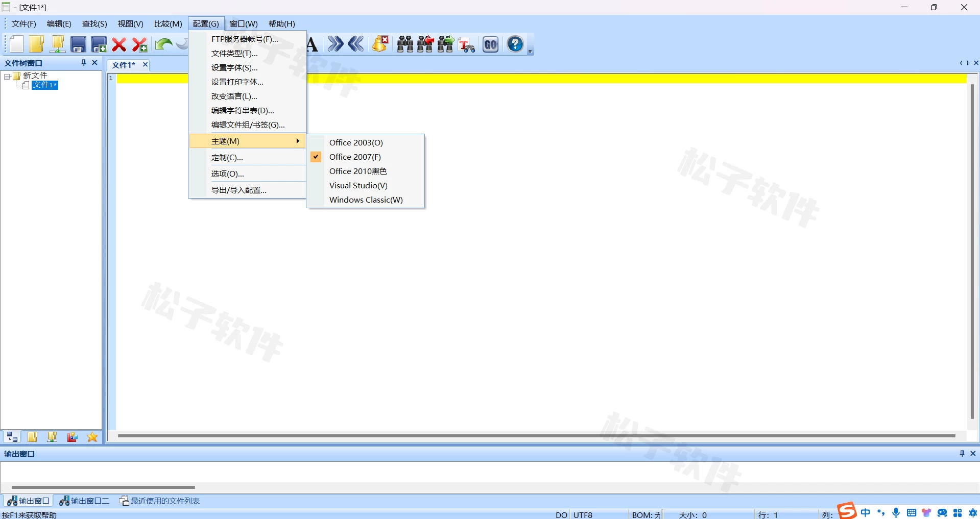Viewport: 980px width, 519px height.
Task: Open remote FTP file with network folder icon
Action: pos(58,44)
